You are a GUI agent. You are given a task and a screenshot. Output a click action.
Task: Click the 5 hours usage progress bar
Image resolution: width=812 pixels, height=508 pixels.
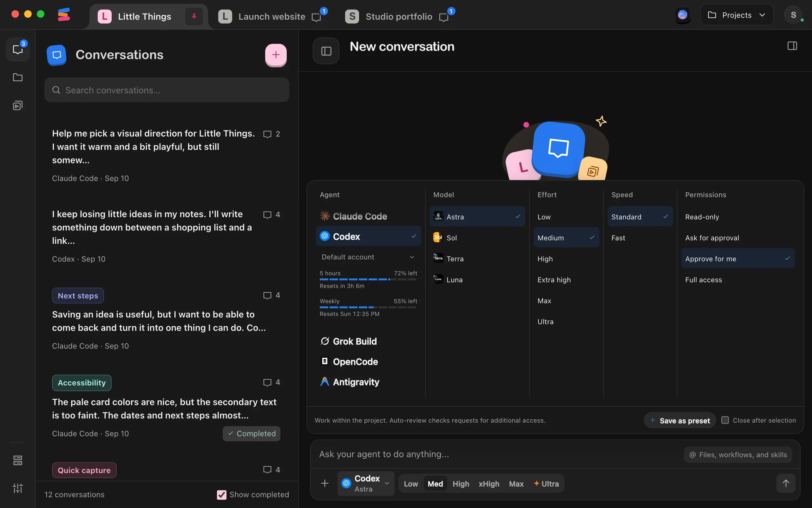(368, 279)
